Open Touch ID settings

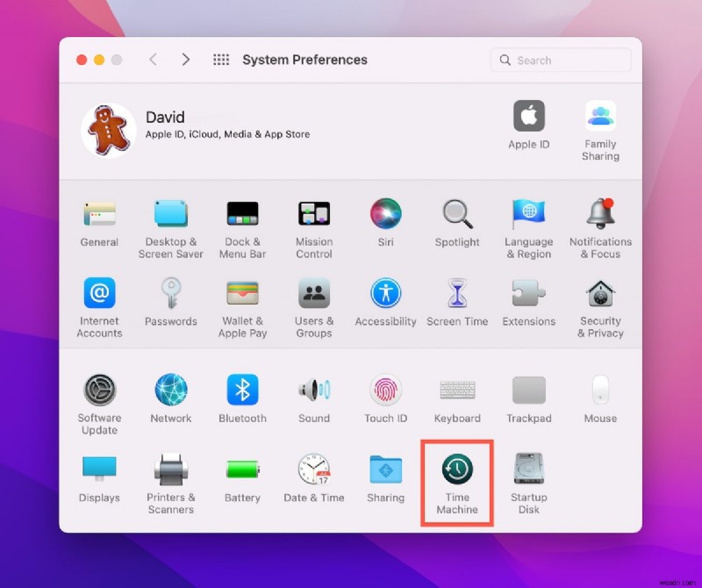(385, 392)
